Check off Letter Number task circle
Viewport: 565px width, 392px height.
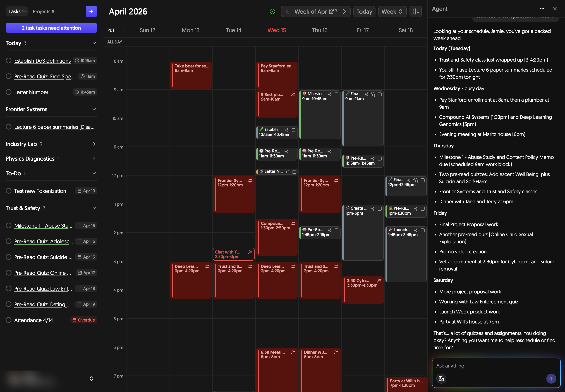pyautogui.click(x=9, y=92)
